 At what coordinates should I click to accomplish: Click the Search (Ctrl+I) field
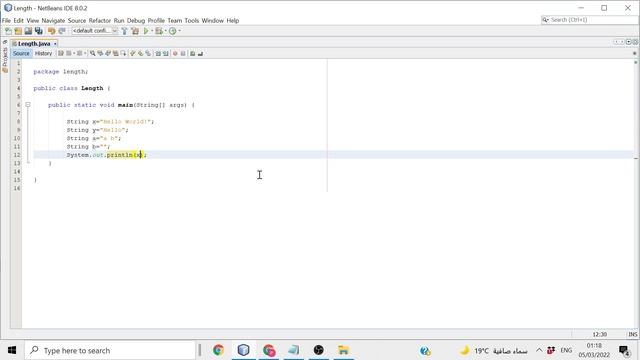(589, 20)
